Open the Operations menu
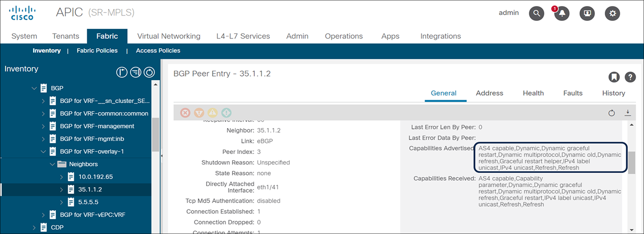Image resolution: width=644 pixels, height=234 pixels. 344,36
